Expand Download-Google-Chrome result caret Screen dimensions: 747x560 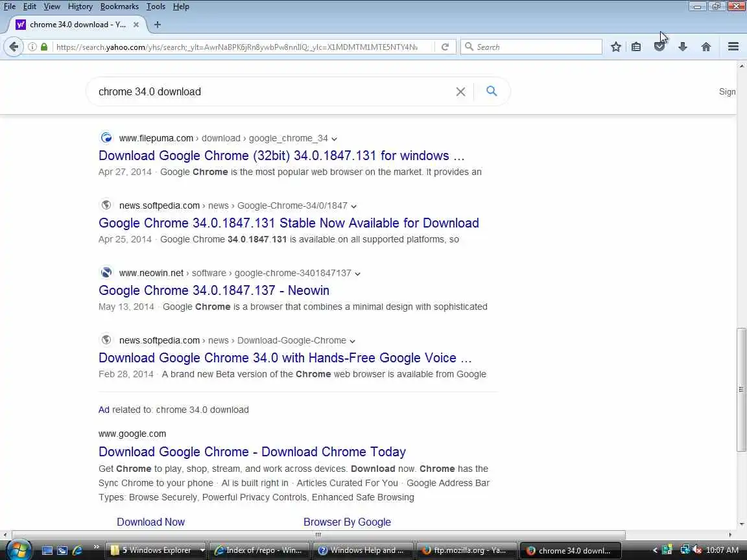click(x=353, y=341)
